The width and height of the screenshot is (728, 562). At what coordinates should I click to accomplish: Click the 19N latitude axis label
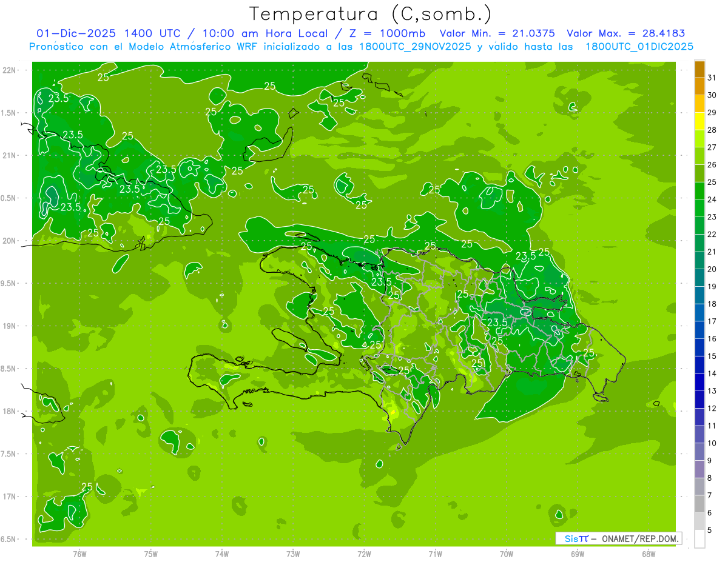click(8, 326)
